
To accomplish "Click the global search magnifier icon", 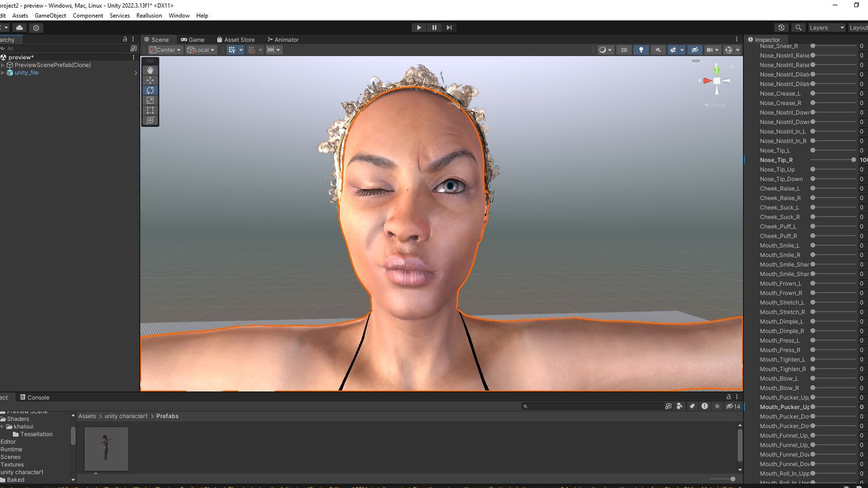I will pos(798,28).
